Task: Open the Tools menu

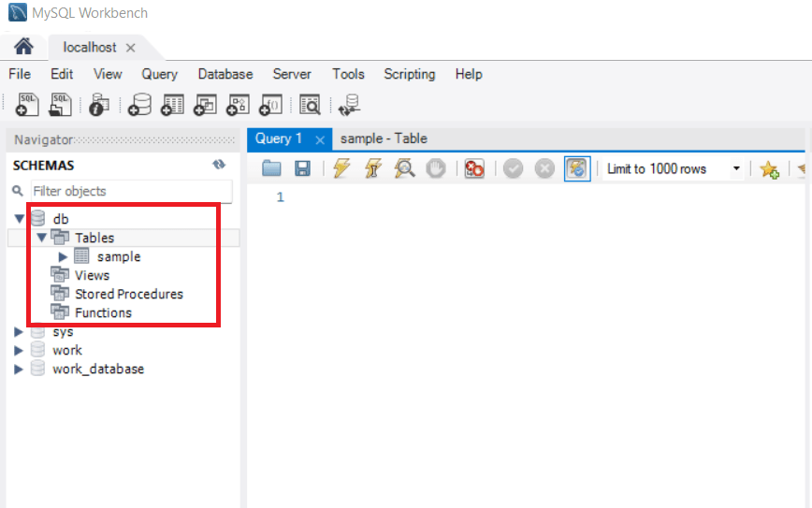Action: [348, 74]
